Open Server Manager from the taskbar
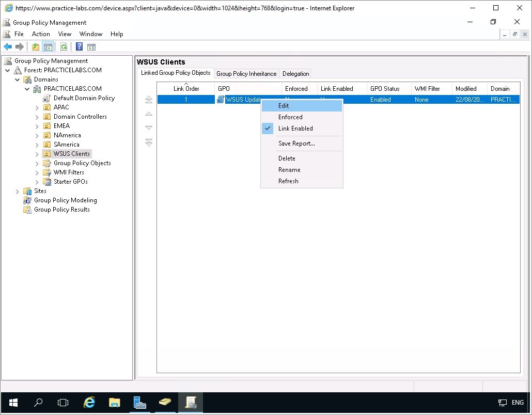532x415 pixels. pos(139,403)
